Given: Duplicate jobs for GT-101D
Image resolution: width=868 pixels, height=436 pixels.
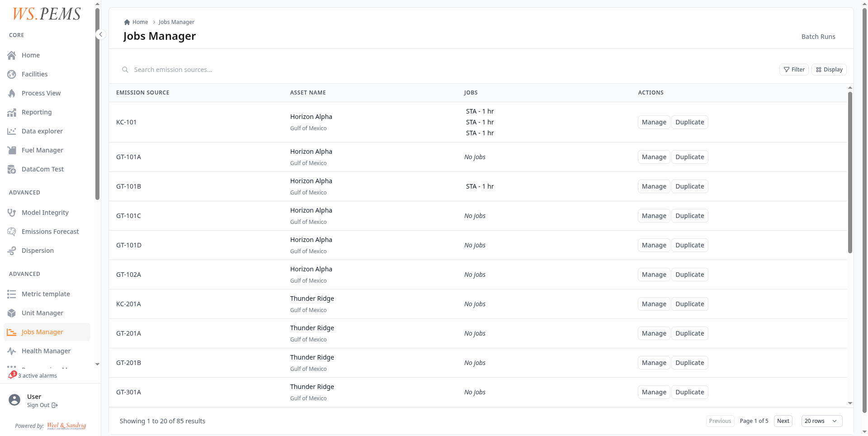Looking at the screenshot, I should click(x=689, y=245).
